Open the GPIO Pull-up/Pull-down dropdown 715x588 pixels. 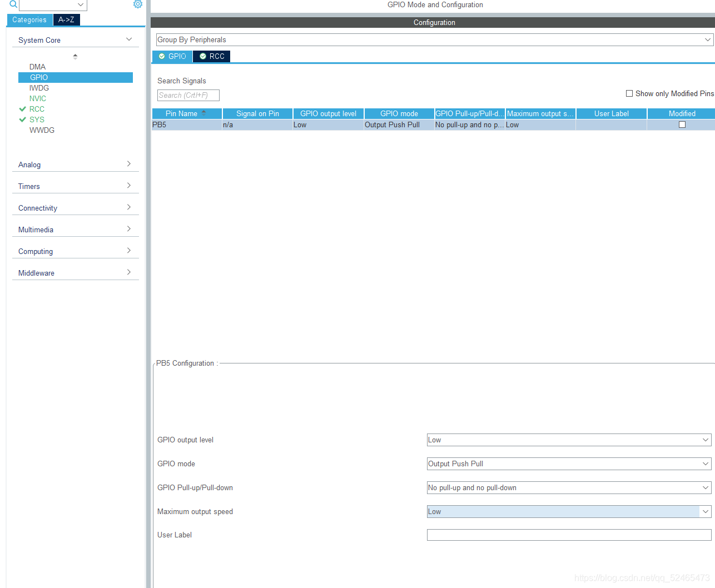pyautogui.click(x=569, y=487)
